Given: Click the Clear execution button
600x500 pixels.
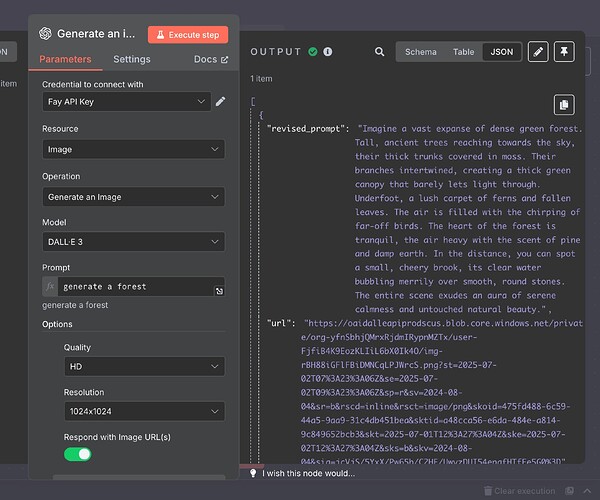Looking at the screenshot, I should tap(519, 491).
